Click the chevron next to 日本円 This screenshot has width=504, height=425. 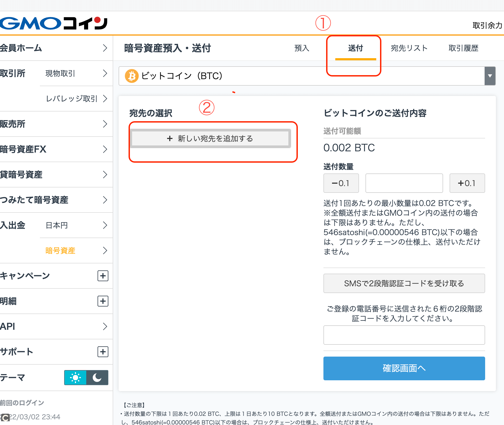point(105,225)
